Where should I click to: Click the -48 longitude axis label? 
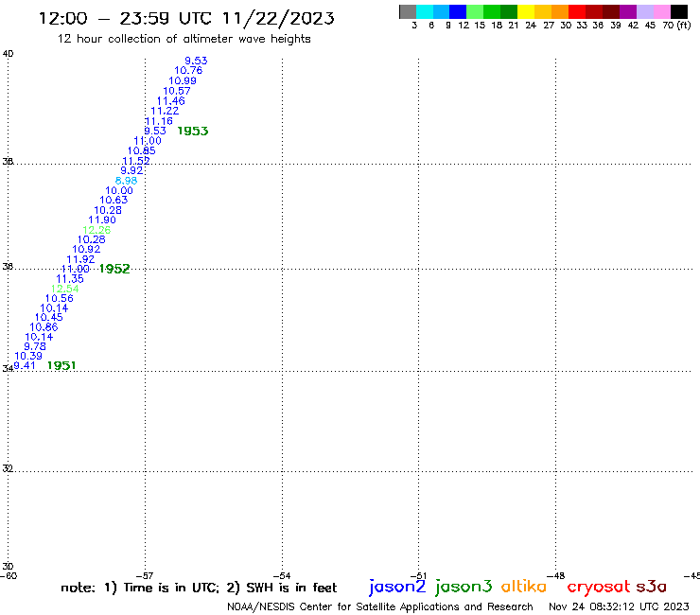point(556,575)
